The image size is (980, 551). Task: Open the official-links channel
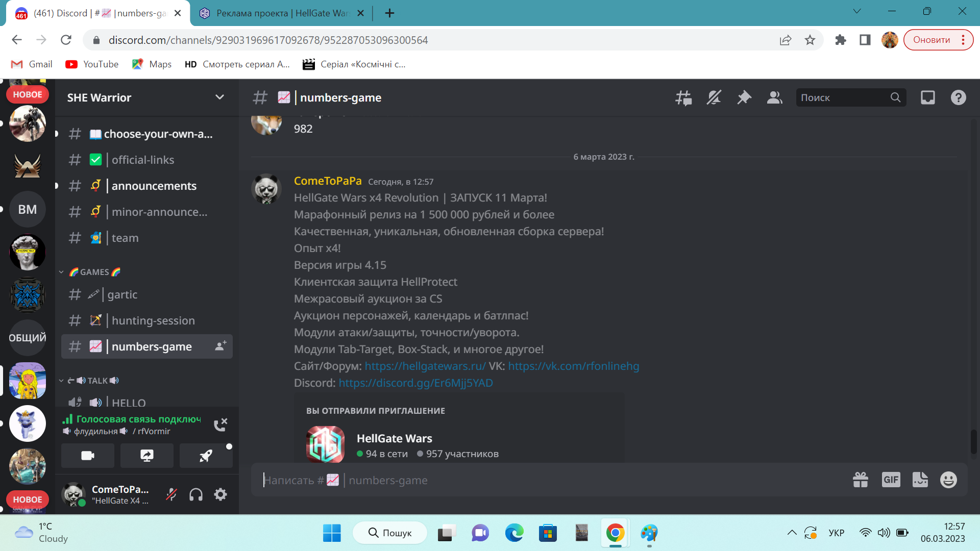click(x=147, y=160)
